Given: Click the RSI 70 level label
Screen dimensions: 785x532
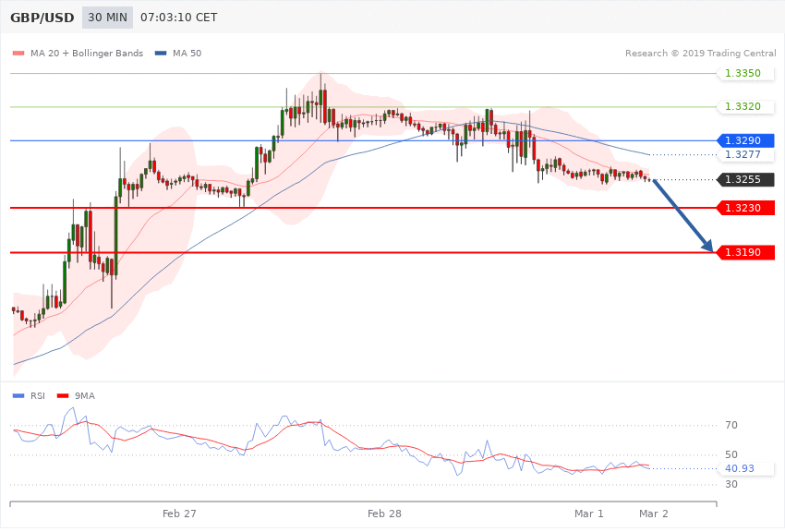Looking at the screenshot, I should (731, 425).
